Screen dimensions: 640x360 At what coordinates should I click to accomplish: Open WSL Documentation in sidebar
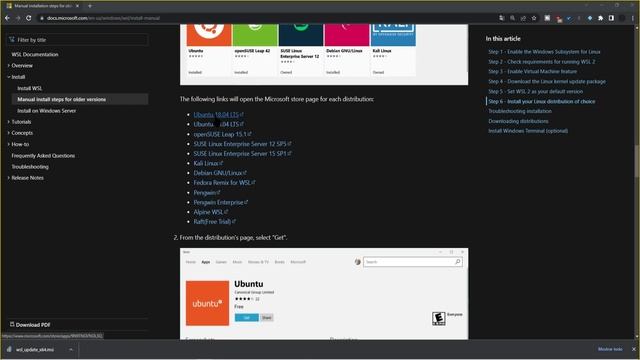point(35,54)
